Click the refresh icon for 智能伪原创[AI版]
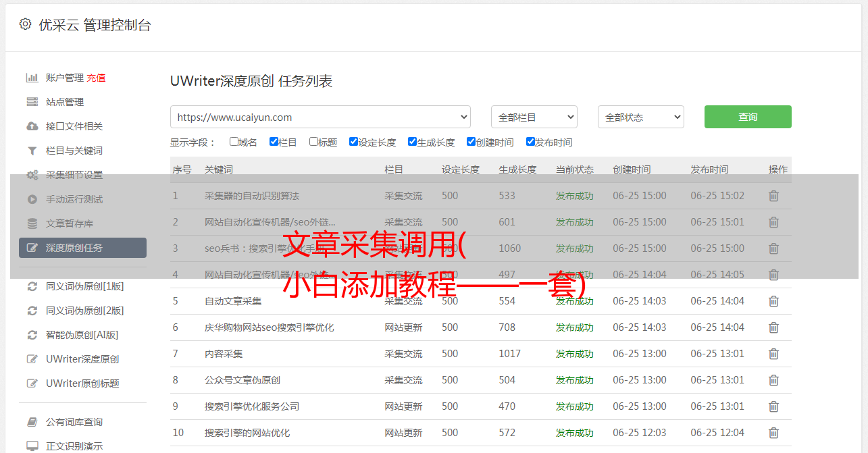 pyautogui.click(x=32, y=335)
